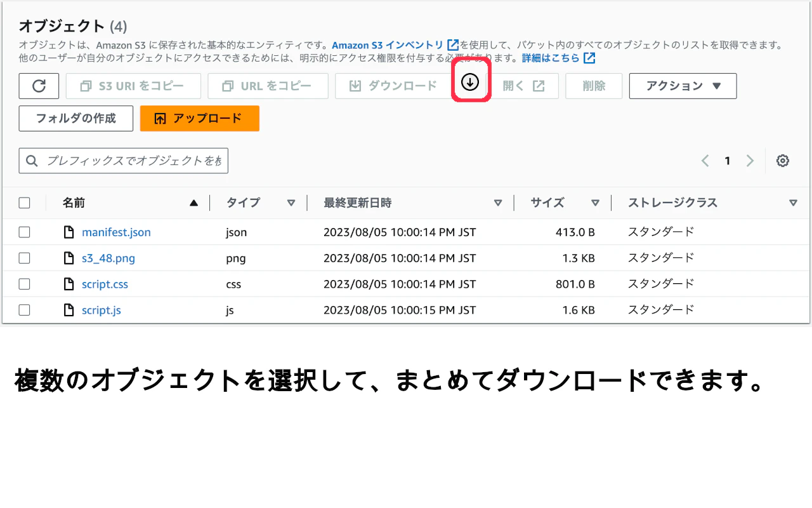Focus the prefix object search field
This screenshot has height=508, width=812.
point(124,161)
